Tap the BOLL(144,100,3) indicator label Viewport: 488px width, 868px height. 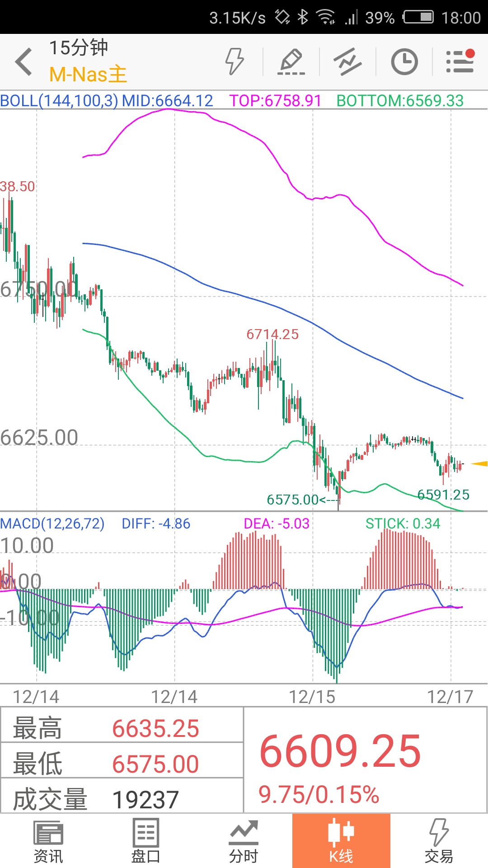point(59,100)
